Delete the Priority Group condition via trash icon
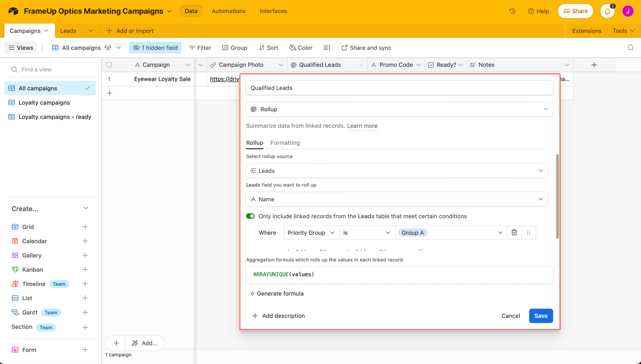 [x=514, y=232]
